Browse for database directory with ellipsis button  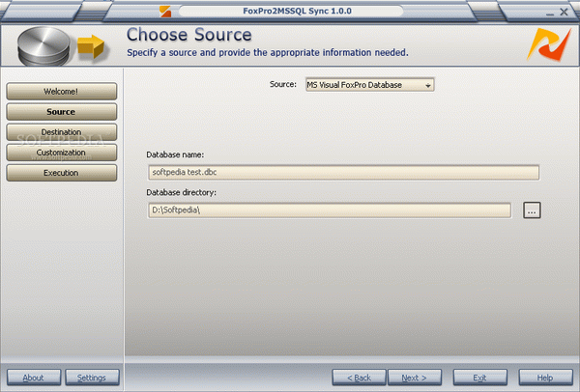(532, 210)
